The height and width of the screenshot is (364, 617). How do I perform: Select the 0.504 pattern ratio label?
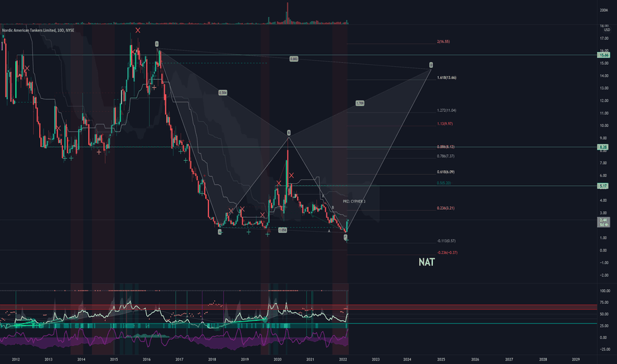point(222,93)
